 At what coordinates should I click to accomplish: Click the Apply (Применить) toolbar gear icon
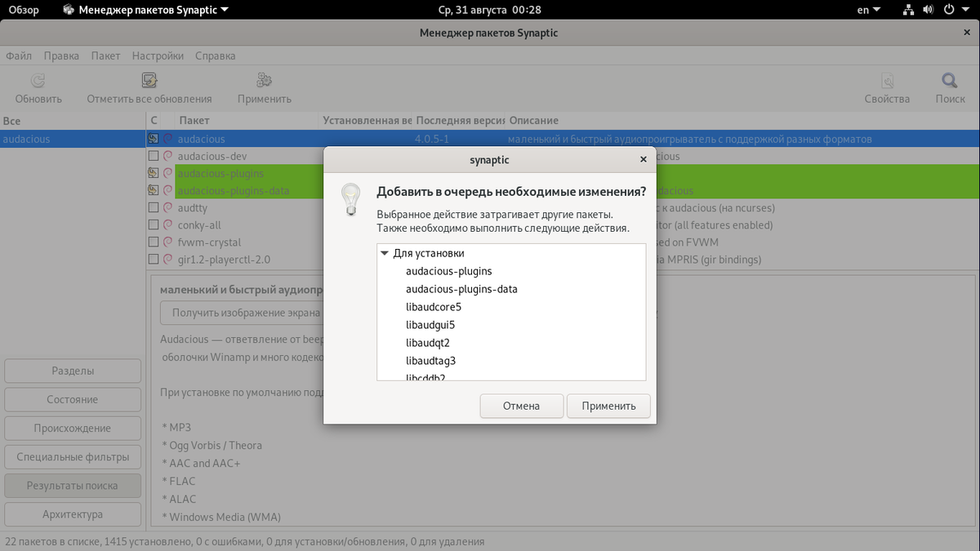click(x=264, y=80)
